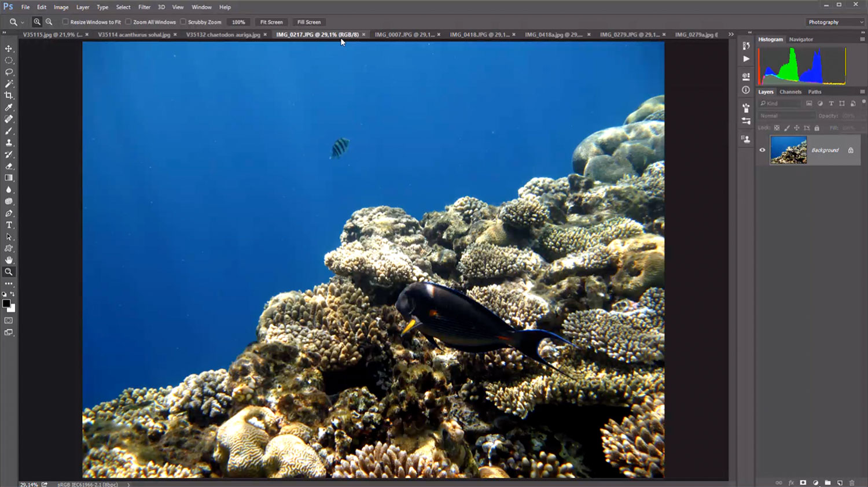868x487 pixels.
Task: Open the Filter menu
Action: point(144,7)
